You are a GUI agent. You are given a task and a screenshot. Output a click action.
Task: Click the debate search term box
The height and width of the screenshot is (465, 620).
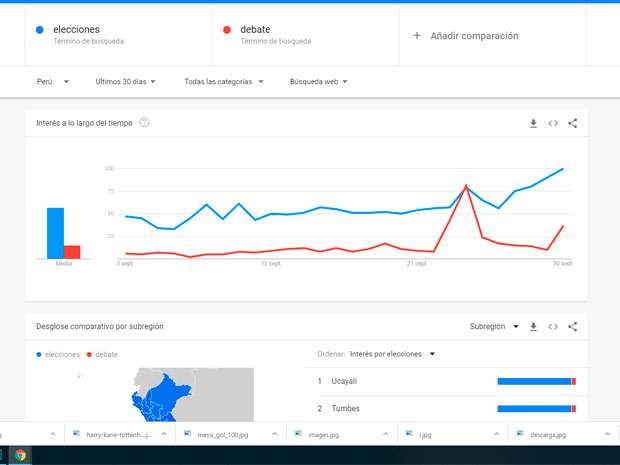coord(306,35)
